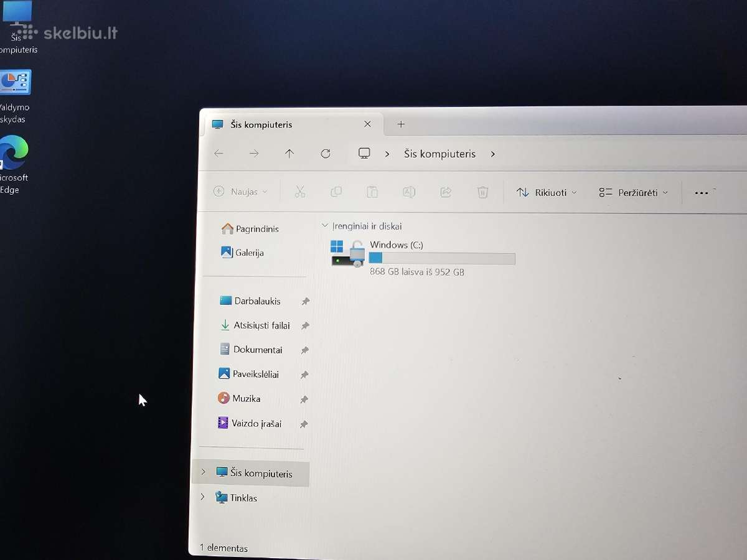The width and height of the screenshot is (747, 560).
Task: Click the Windows (C:) storage usage bar
Action: click(442, 258)
